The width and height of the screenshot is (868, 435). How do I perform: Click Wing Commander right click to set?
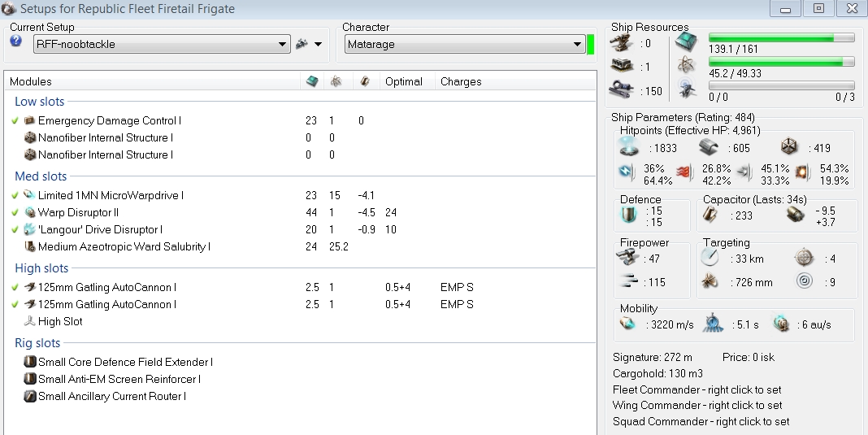697,405
